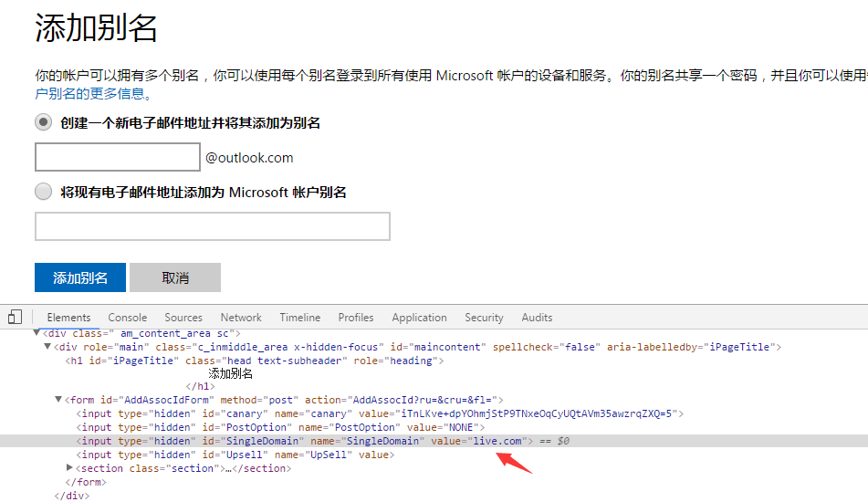Toggle device toolbar icon in DevTools
This screenshot has height=502, width=868.
[15, 317]
